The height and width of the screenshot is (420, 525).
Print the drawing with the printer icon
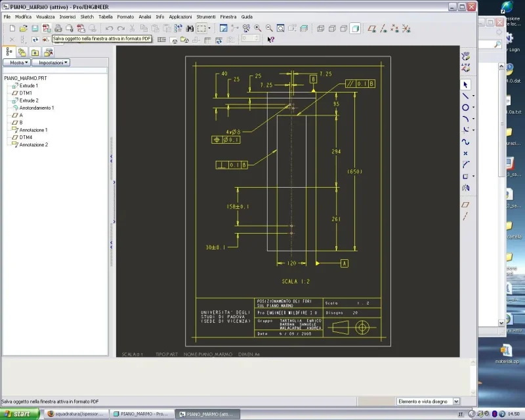coord(58,28)
